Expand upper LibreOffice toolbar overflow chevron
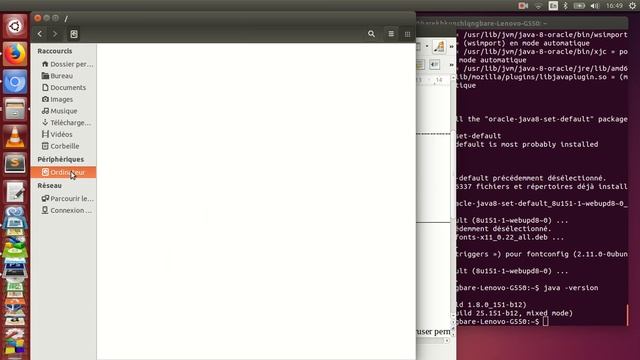This screenshot has height=360, width=640. click(x=451, y=47)
